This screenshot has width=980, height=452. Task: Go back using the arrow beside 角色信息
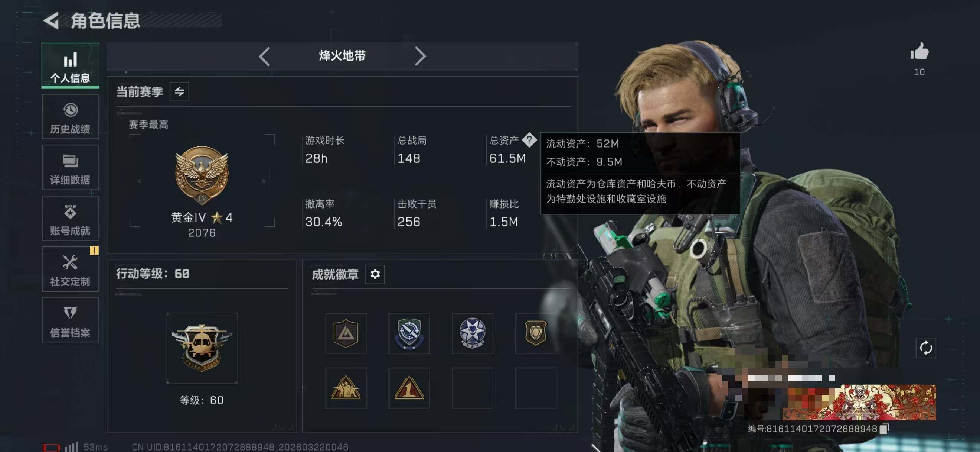[x=51, y=20]
